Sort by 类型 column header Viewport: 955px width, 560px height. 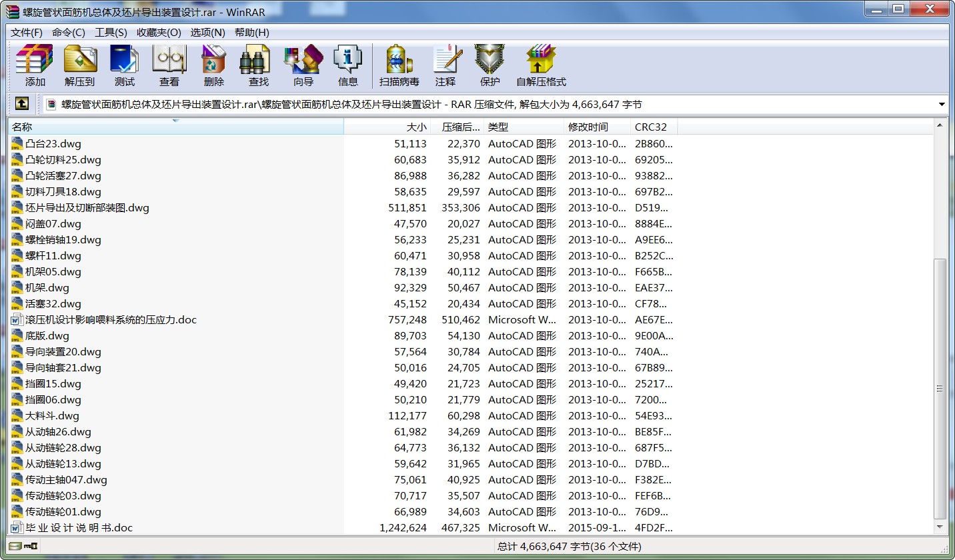coord(524,127)
